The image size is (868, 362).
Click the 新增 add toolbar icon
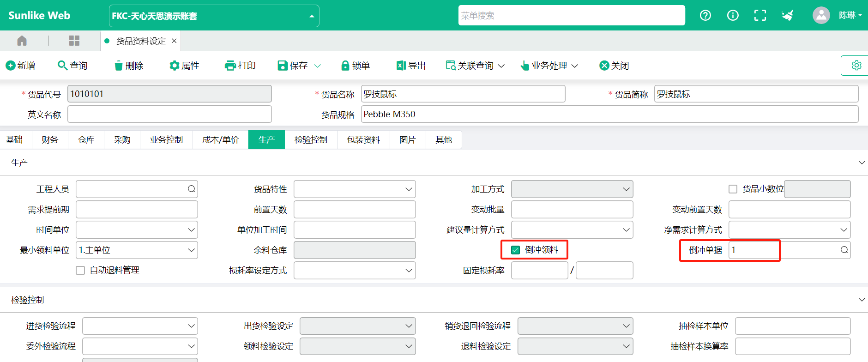(x=11, y=66)
